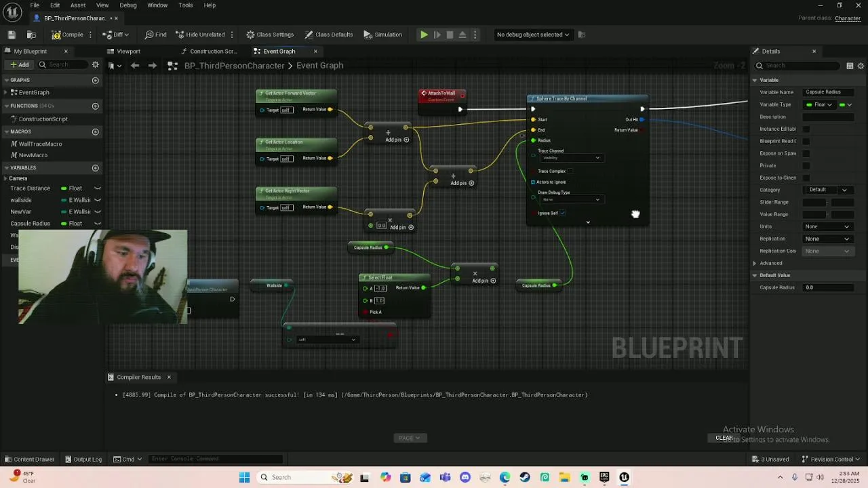868x488 pixels.
Task: Click the Find toolbar icon
Action: [x=155, y=35]
